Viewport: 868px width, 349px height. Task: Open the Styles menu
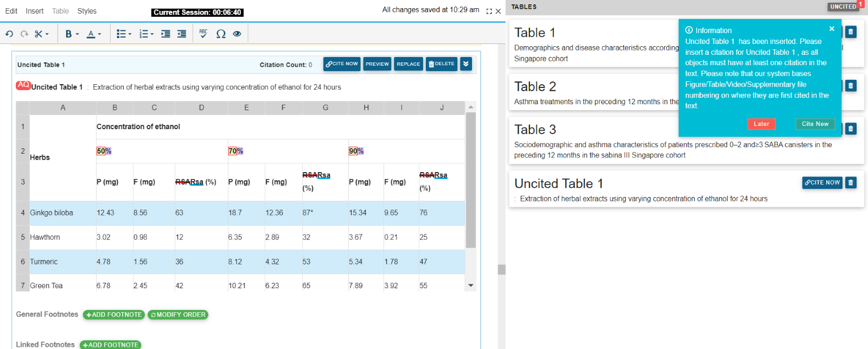(x=87, y=11)
